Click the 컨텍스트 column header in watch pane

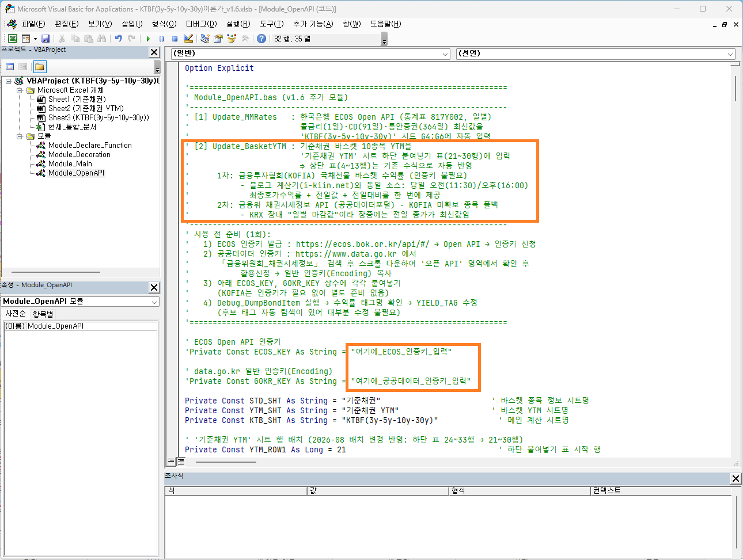660,491
